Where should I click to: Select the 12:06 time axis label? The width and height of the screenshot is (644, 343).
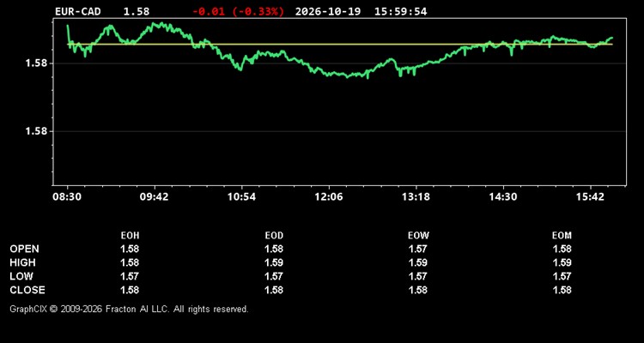[x=328, y=197]
